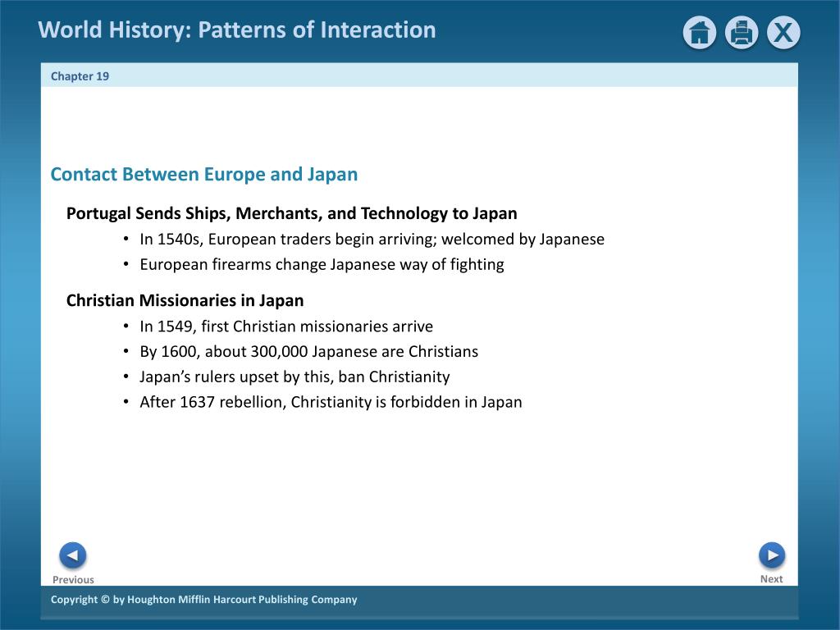Print the slide using the printer icon
The width and height of the screenshot is (840, 630).
coord(742,33)
